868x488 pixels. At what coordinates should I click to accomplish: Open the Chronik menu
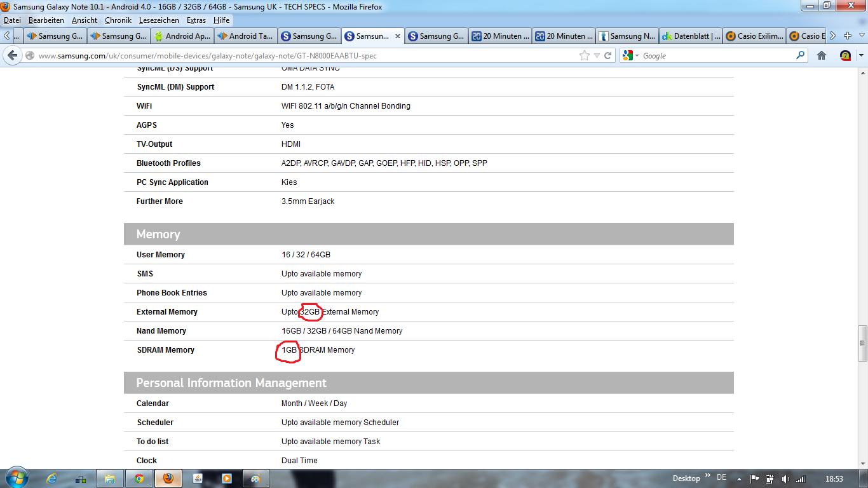pos(118,20)
